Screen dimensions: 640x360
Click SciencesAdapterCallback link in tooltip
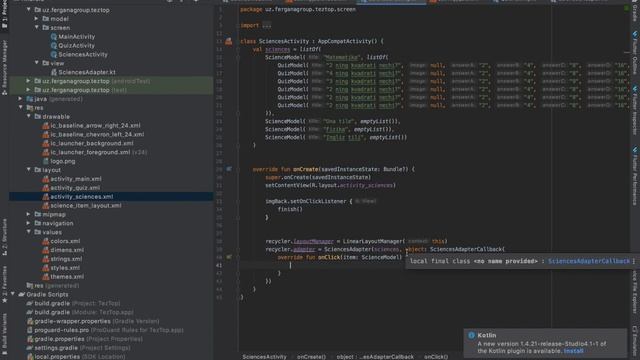589,261
